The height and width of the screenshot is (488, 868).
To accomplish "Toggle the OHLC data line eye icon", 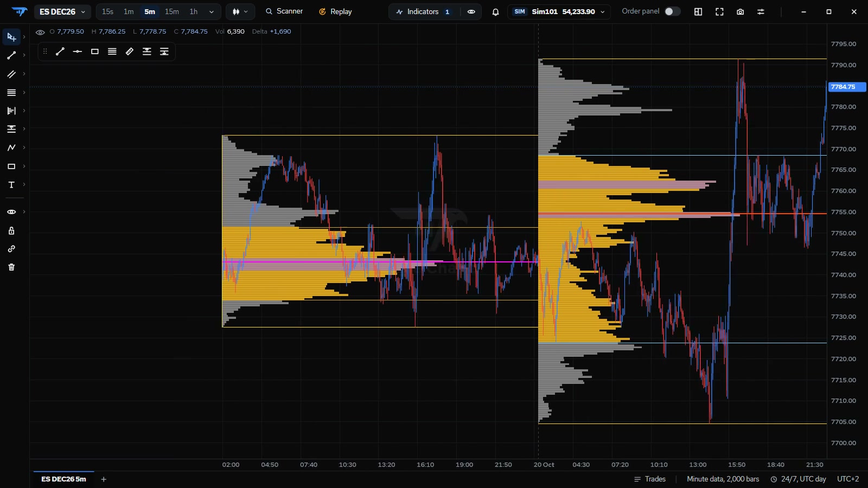I will tap(40, 32).
